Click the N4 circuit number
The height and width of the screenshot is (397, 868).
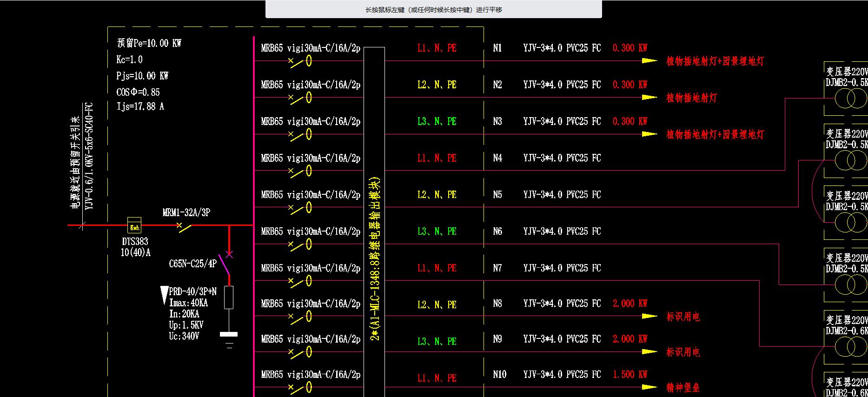pos(497,158)
